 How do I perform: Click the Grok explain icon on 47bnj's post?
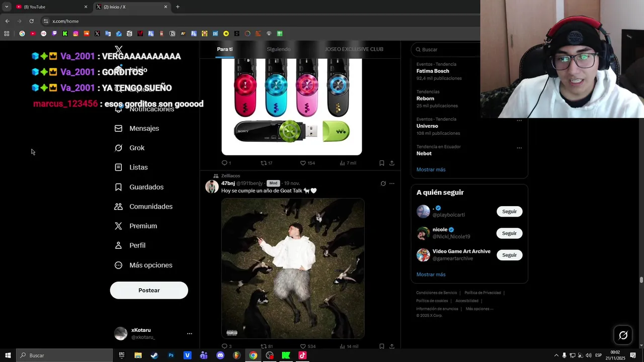(x=383, y=184)
